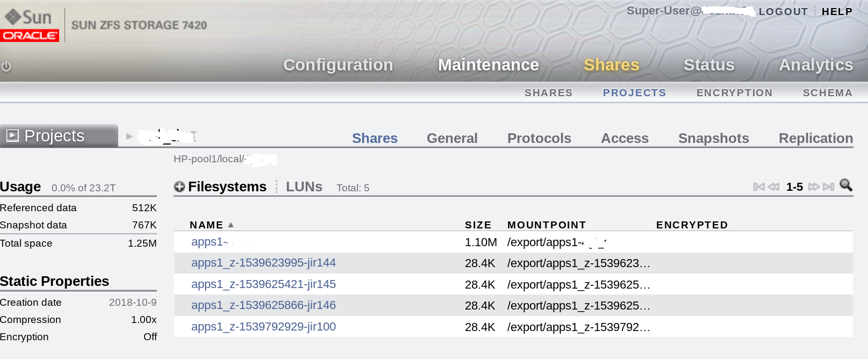Go to previous page arrow icon
This screenshot has width=868, height=359.
tap(773, 187)
